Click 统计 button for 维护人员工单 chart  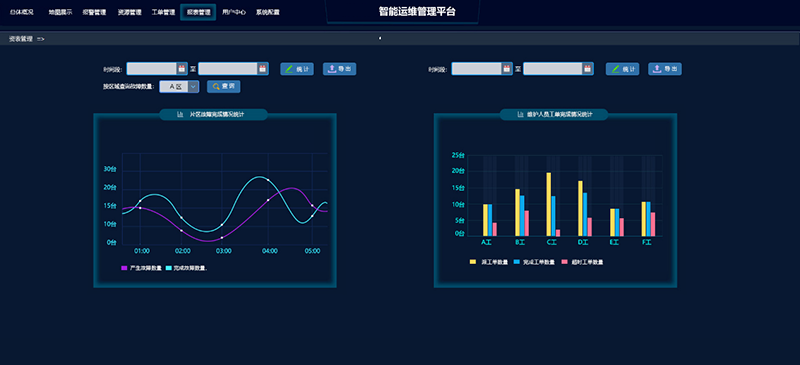coord(622,69)
